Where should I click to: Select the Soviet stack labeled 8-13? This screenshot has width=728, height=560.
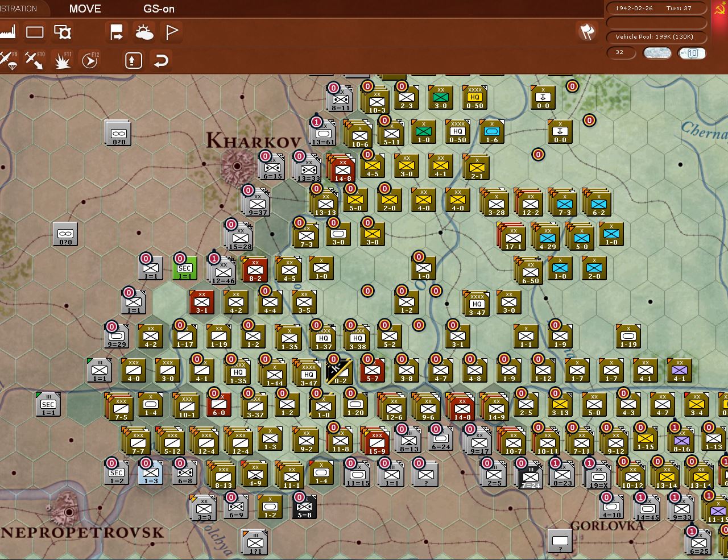tap(222, 475)
